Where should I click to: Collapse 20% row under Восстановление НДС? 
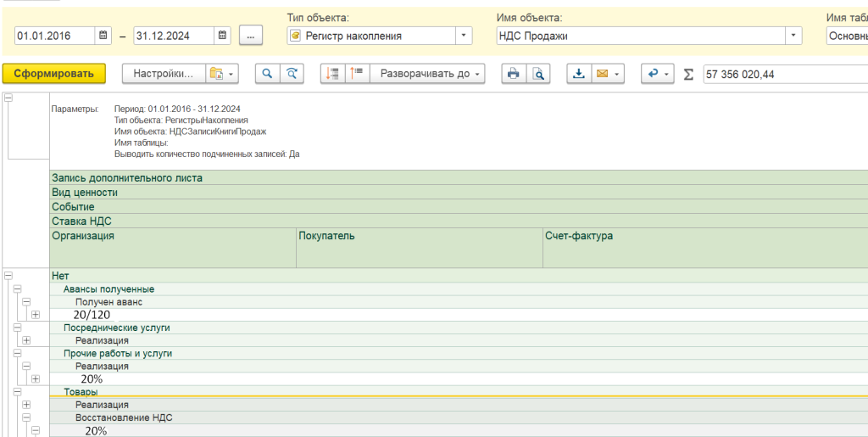[x=36, y=430]
